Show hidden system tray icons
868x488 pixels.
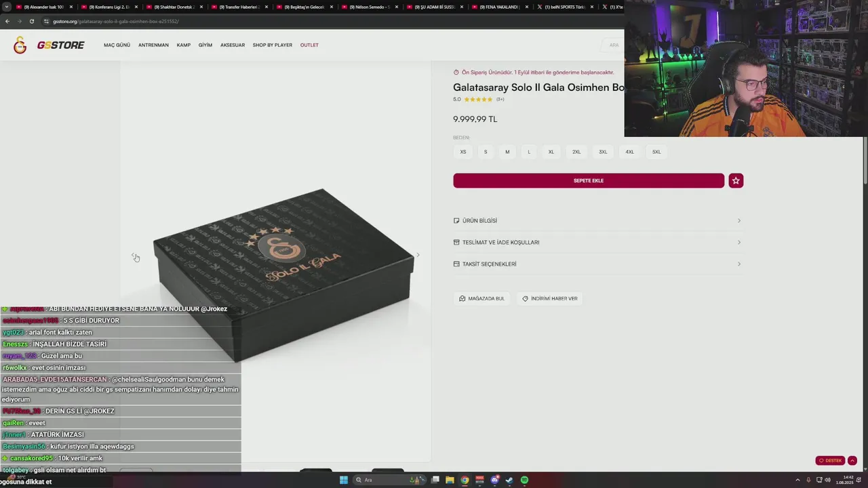pos(797,480)
